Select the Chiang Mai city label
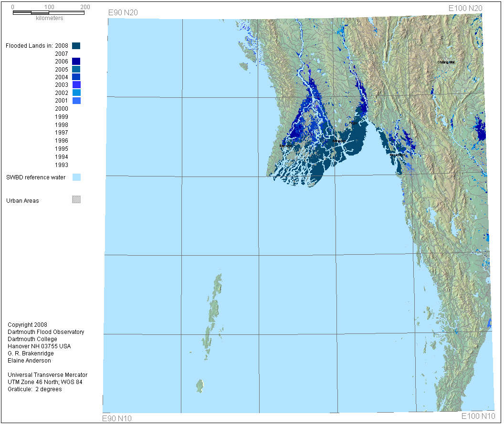 446,62
